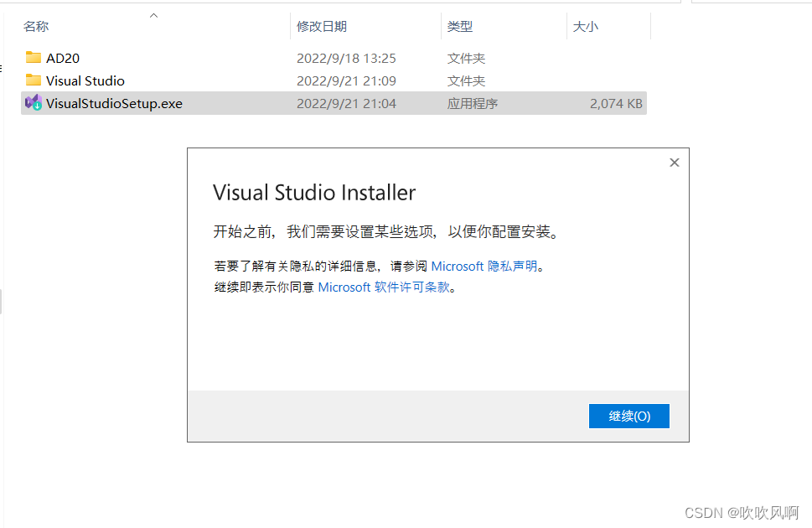Click the 应用程序 type cell
The image size is (812, 528).
click(473, 104)
